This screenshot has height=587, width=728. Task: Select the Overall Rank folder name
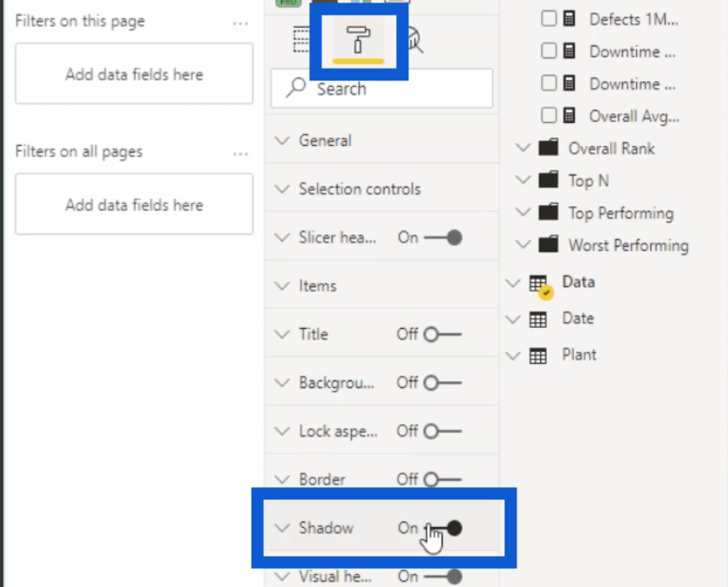coord(612,148)
